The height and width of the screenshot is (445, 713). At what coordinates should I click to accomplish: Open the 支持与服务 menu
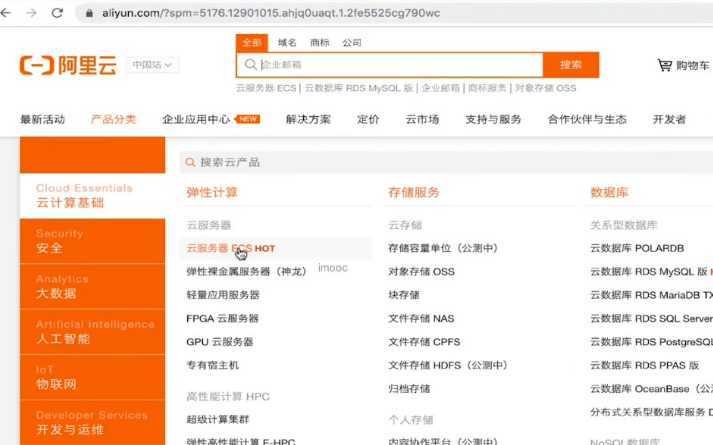pos(493,120)
